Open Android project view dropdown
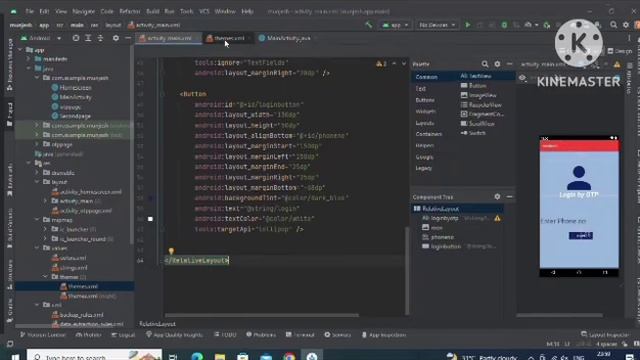This screenshot has height=360, width=640. [x=41, y=38]
